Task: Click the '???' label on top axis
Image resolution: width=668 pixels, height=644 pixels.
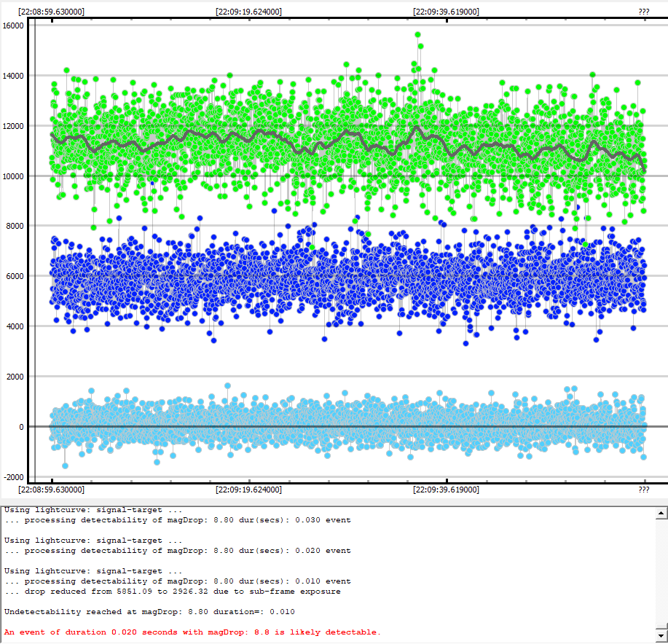Action: tap(644, 12)
